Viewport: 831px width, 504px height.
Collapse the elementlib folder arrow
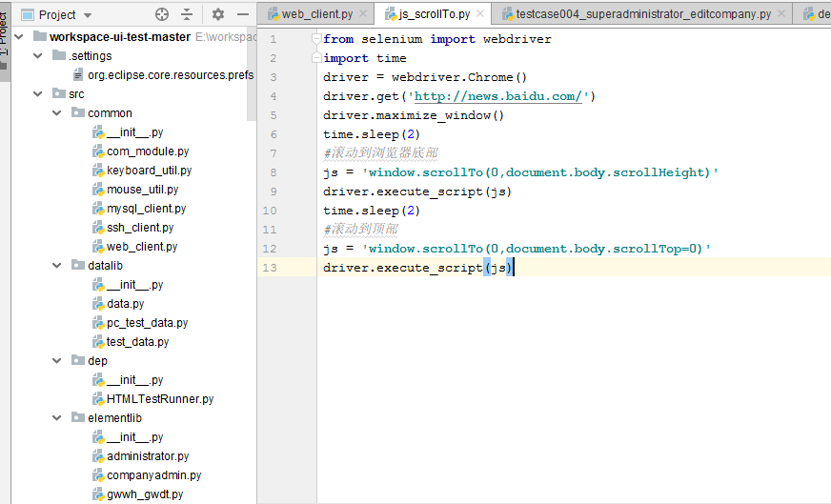pyautogui.click(x=56, y=418)
